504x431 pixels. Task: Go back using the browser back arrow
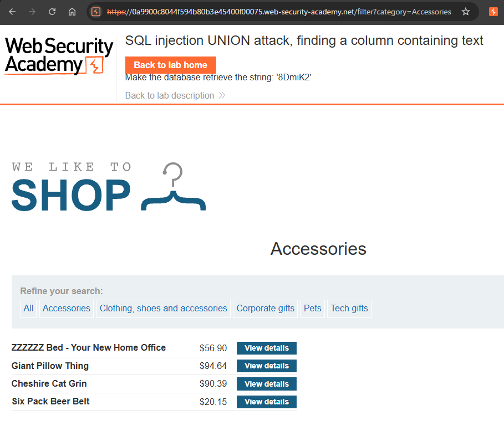[x=12, y=12]
